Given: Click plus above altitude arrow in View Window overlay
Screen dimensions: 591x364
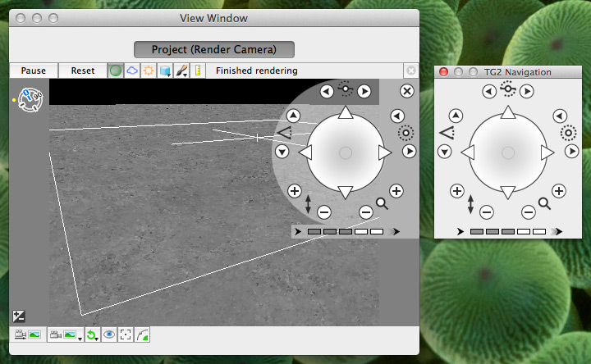Looking at the screenshot, I should (x=295, y=191).
